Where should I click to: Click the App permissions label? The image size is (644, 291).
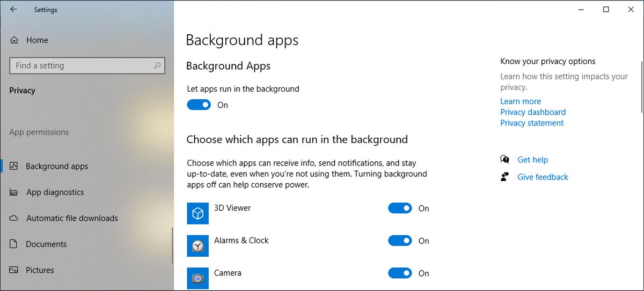pyautogui.click(x=39, y=132)
